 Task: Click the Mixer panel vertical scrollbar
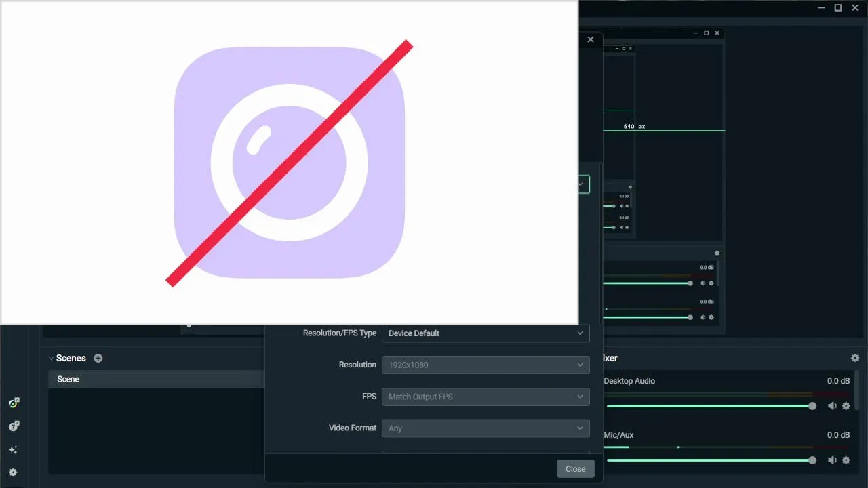click(x=858, y=390)
